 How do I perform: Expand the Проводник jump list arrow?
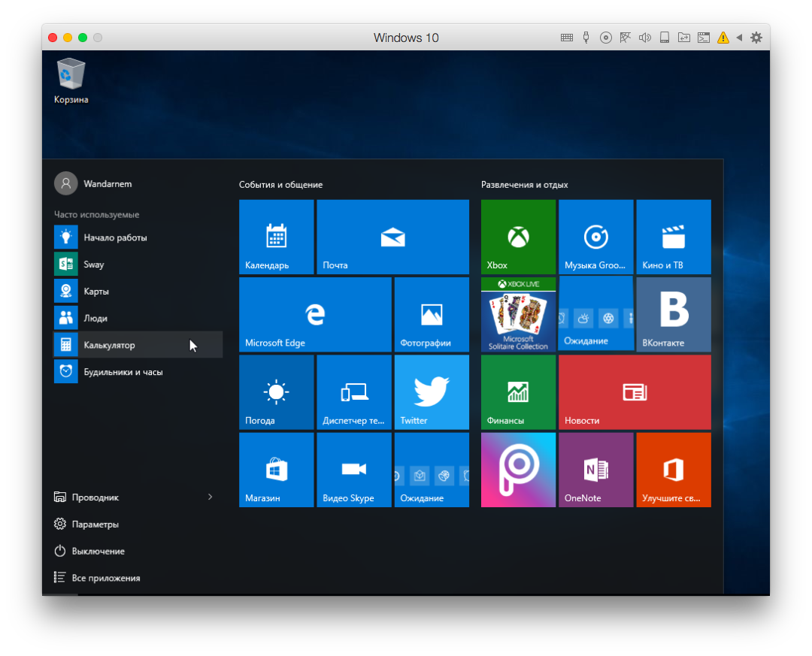pyautogui.click(x=210, y=497)
